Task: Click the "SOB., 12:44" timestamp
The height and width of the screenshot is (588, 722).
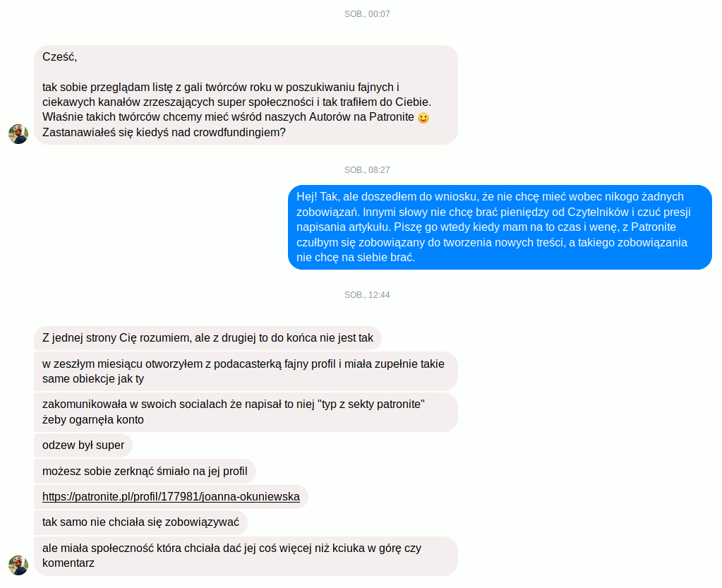Action: click(367, 294)
